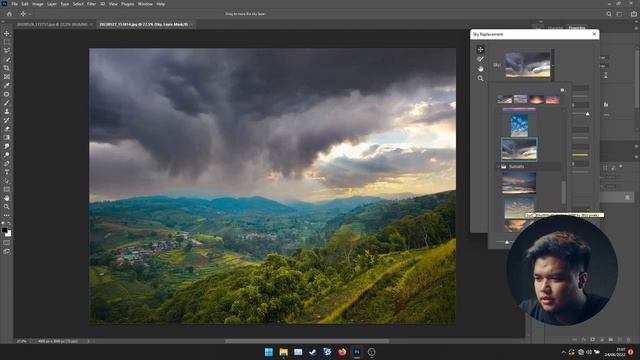Select the Gradient tool

click(x=7, y=138)
